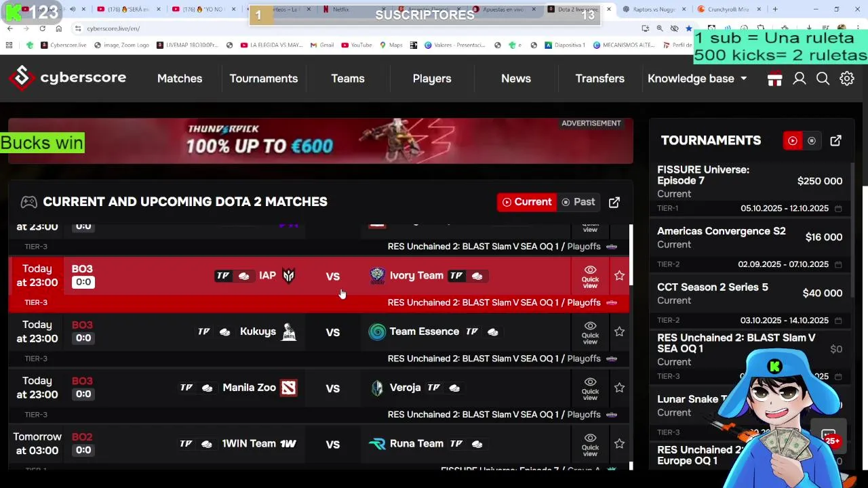Click calendar icon on FISSURE Universe dates
Image resolution: width=868 pixels, height=488 pixels.
click(838, 209)
